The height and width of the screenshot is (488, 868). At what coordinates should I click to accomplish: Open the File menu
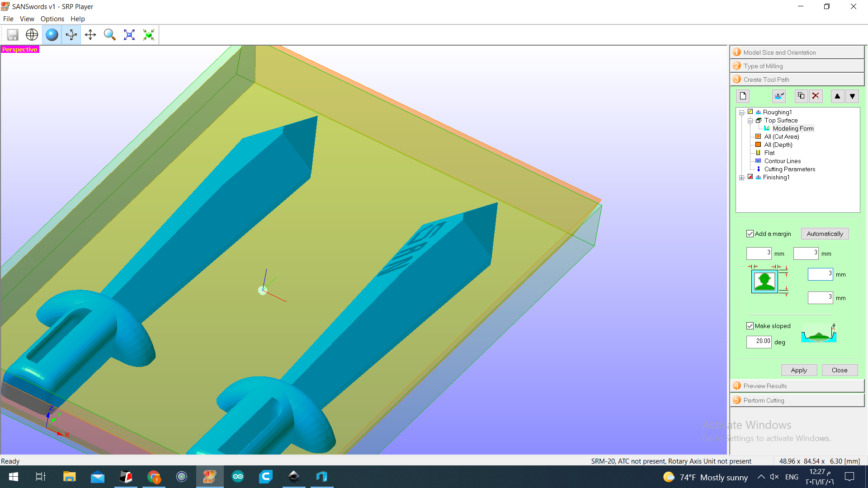pyautogui.click(x=8, y=19)
